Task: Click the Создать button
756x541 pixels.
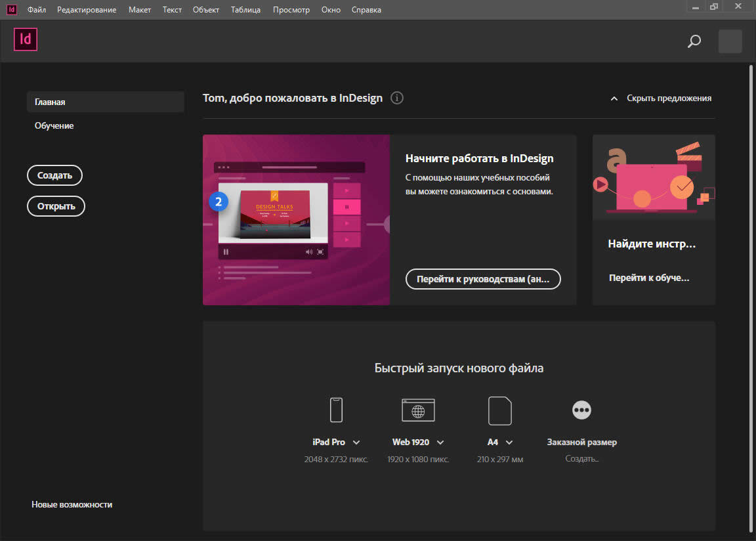Action: pyautogui.click(x=55, y=175)
